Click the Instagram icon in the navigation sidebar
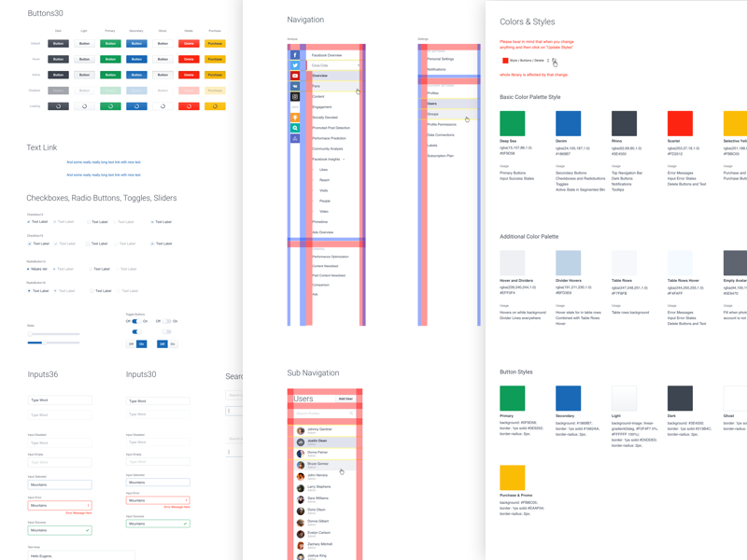This screenshot has width=747, height=560. click(294, 97)
